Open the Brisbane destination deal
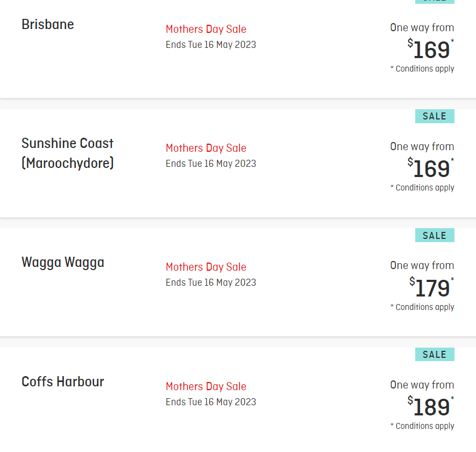476x452 pixels. [48, 24]
